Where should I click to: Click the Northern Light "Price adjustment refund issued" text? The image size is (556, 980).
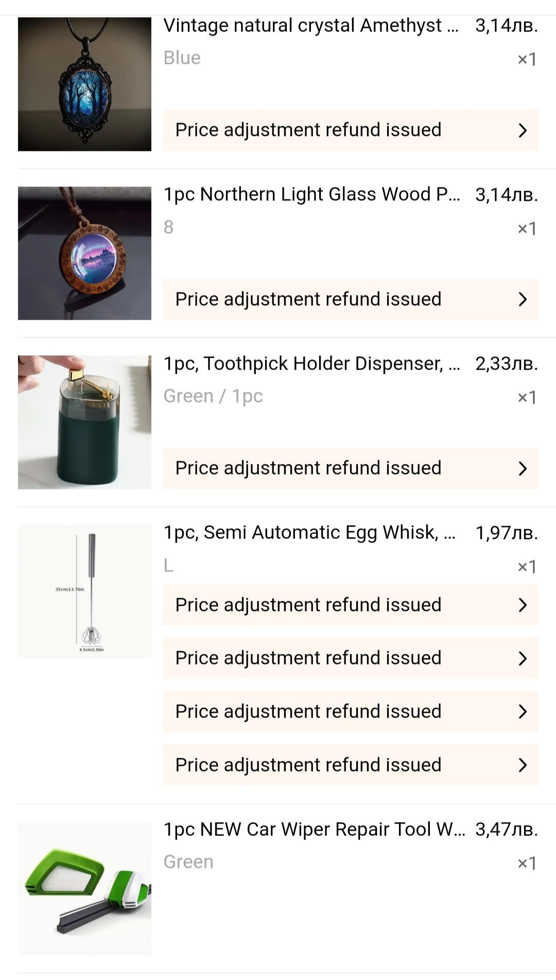(x=308, y=299)
